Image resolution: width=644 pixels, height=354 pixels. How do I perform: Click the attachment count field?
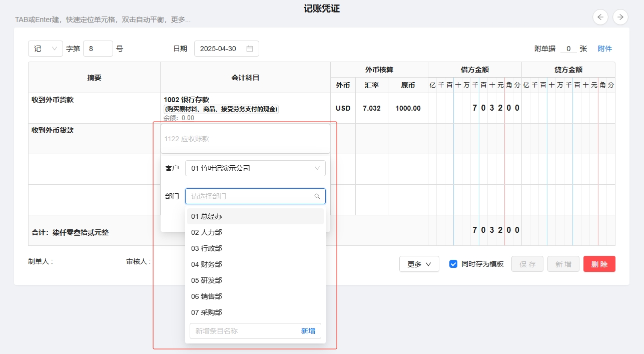tap(568, 49)
